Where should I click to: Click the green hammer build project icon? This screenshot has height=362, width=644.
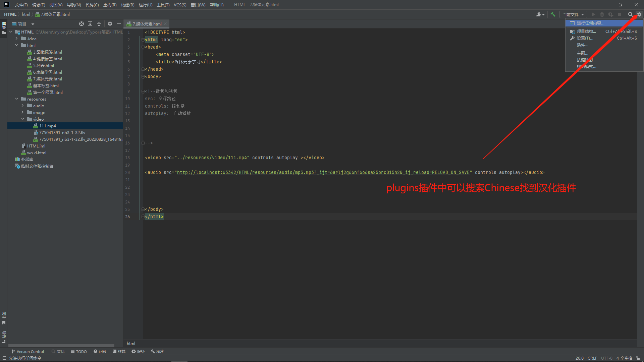[553, 14]
